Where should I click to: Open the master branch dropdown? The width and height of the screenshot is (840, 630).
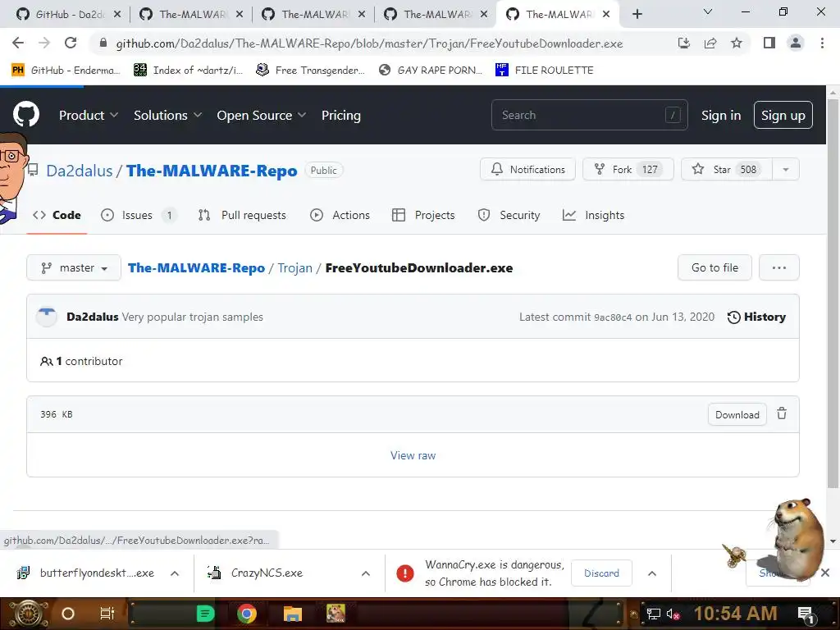click(74, 267)
